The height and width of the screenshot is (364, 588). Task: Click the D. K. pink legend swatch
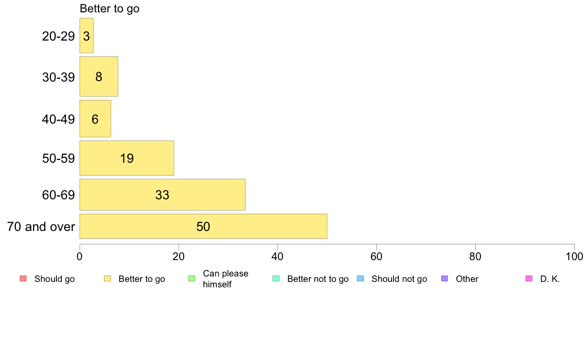point(529,278)
